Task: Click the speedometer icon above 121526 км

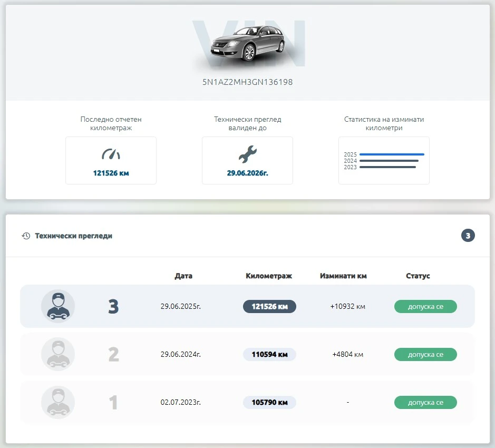Action: click(111, 152)
